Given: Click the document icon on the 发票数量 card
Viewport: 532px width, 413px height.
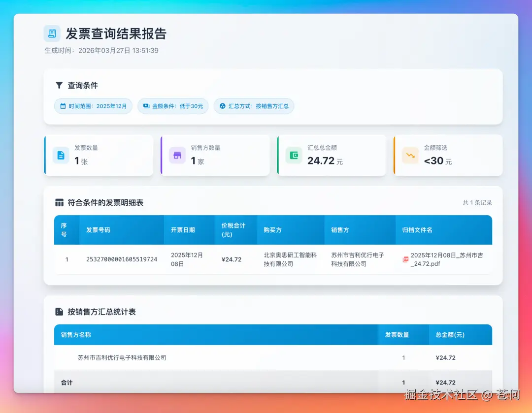Looking at the screenshot, I should pos(61,155).
